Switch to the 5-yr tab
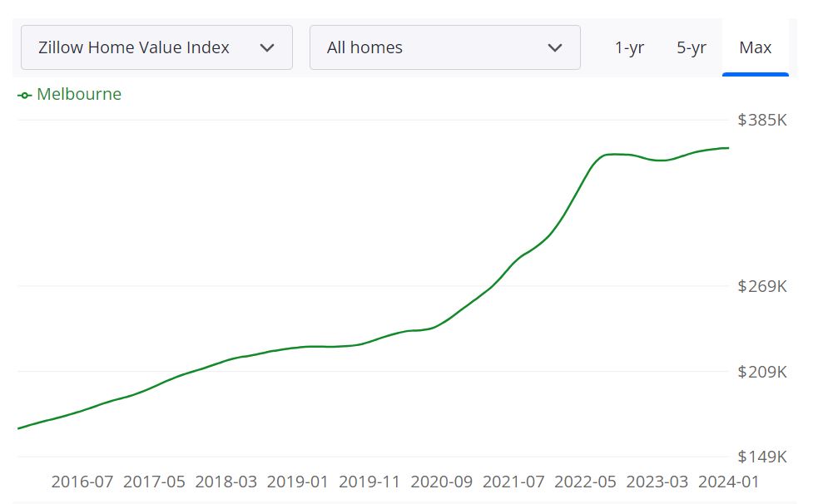This screenshot has width=813, height=504. click(x=692, y=47)
